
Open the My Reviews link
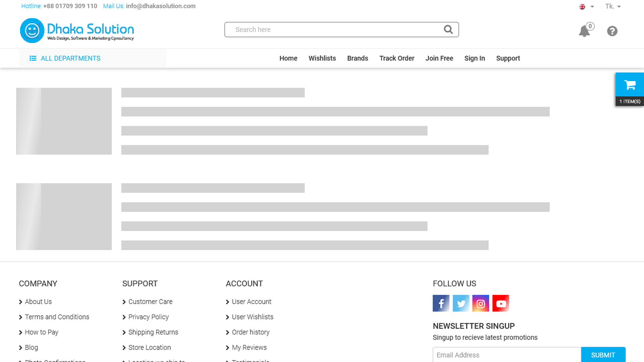pyautogui.click(x=249, y=348)
